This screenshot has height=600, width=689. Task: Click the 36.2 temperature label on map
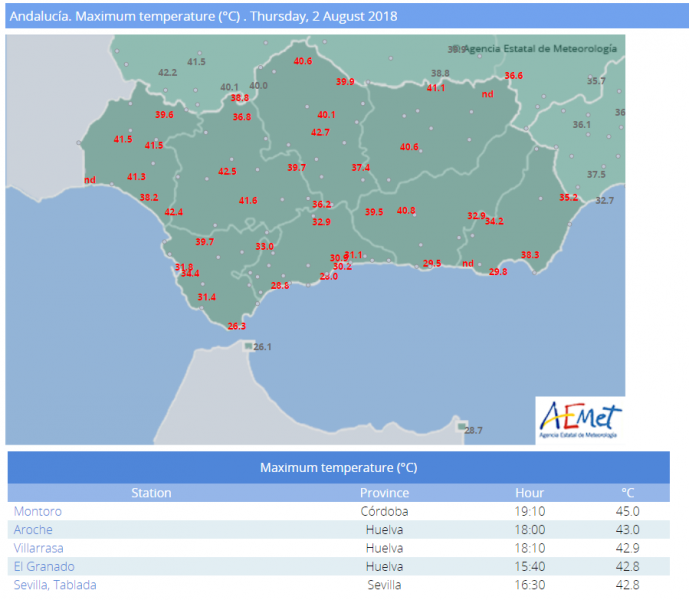coord(322,204)
